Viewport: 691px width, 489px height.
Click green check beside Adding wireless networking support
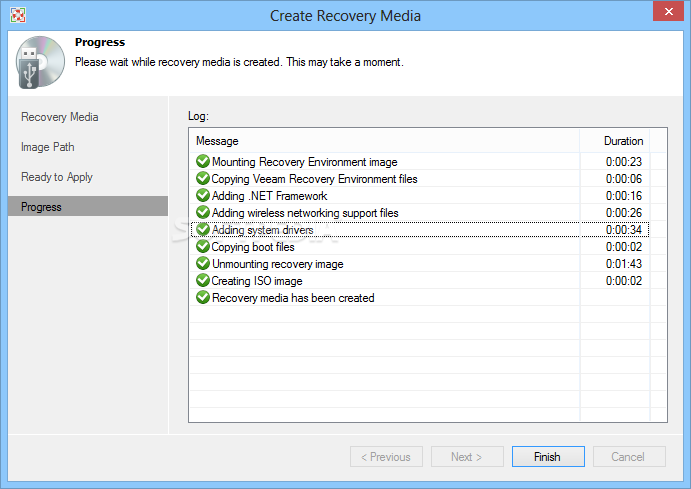[x=203, y=212]
